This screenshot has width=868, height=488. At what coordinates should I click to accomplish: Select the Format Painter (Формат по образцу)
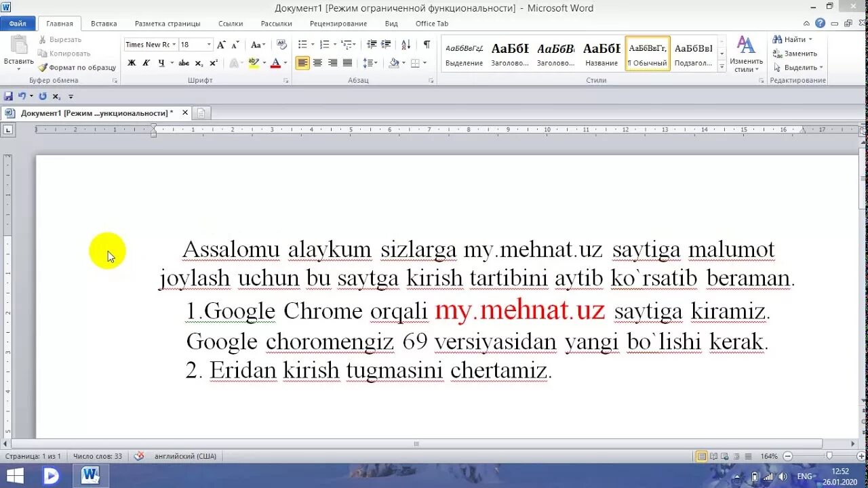(x=77, y=68)
